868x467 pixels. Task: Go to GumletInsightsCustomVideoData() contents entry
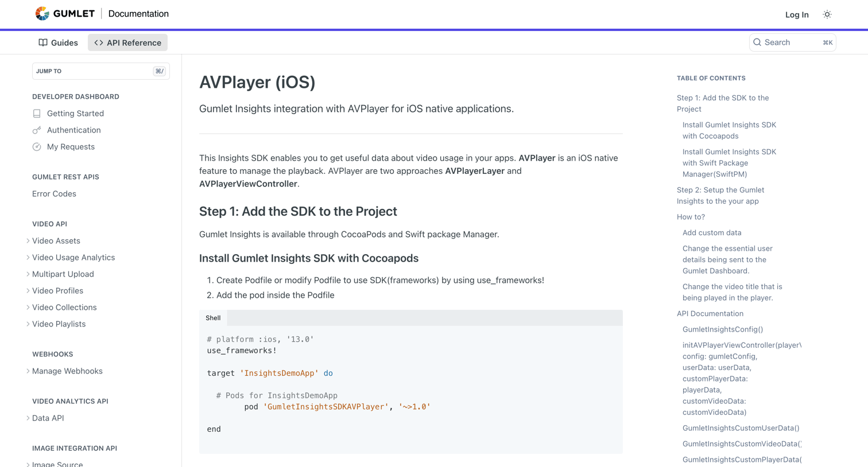742,444
